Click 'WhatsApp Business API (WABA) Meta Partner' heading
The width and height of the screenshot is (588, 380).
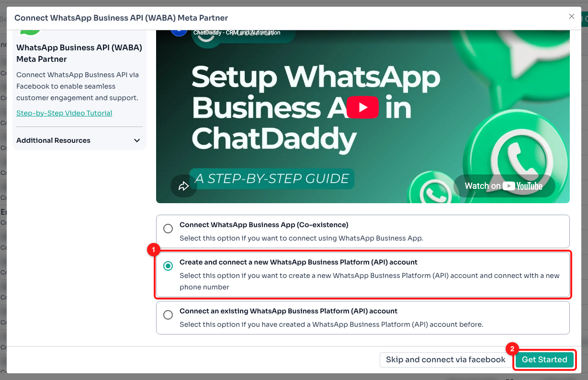(x=79, y=54)
